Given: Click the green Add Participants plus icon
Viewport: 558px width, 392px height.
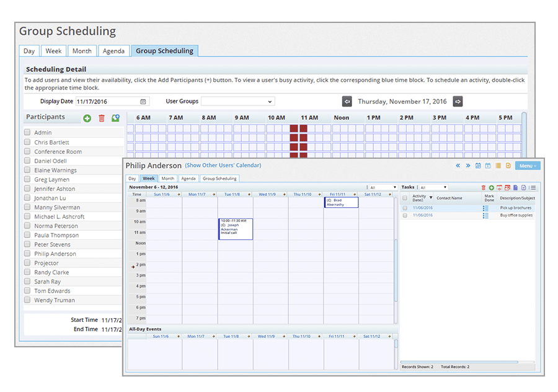Looking at the screenshot, I should click(x=87, y=118).
